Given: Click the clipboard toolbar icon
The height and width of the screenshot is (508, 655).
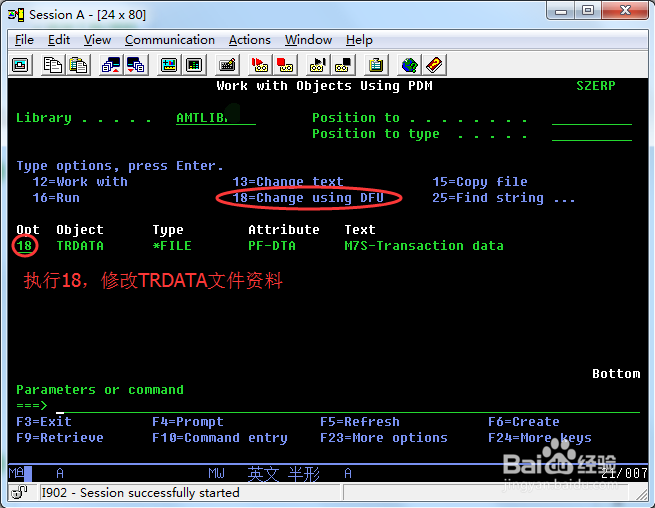Looking at the screenshot, I should (x=376, y=65).
